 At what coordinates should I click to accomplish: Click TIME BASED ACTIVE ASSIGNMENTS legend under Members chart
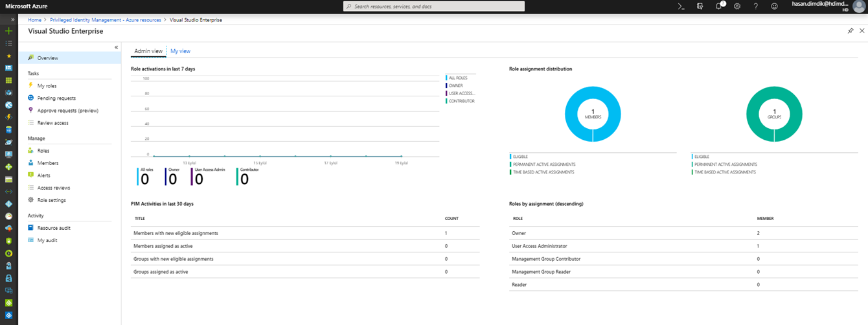coord(542,172)
